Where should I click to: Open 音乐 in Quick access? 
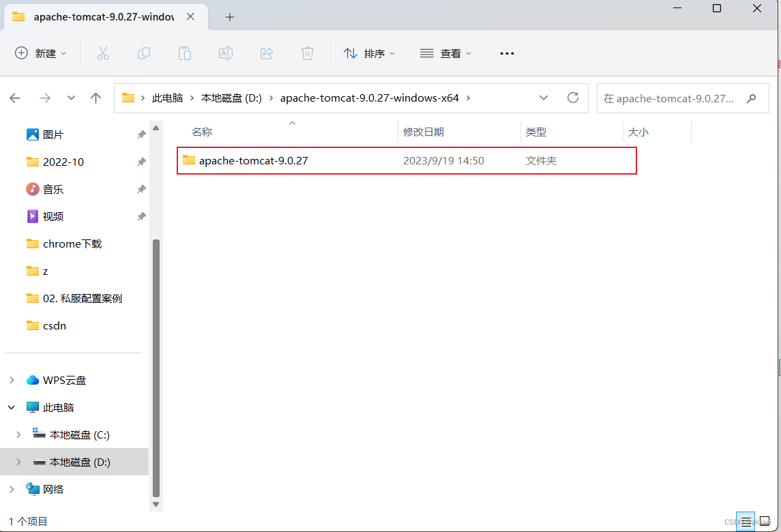53,190
